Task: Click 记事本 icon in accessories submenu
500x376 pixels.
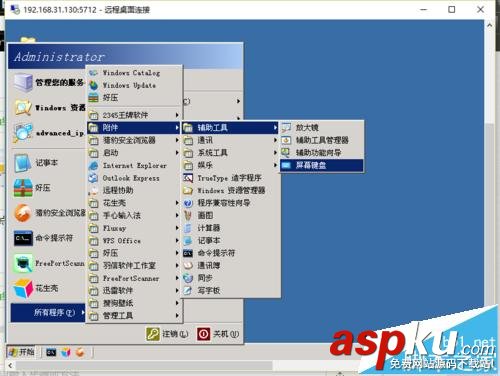Action: pyautogui.click(x=188, y=240)
